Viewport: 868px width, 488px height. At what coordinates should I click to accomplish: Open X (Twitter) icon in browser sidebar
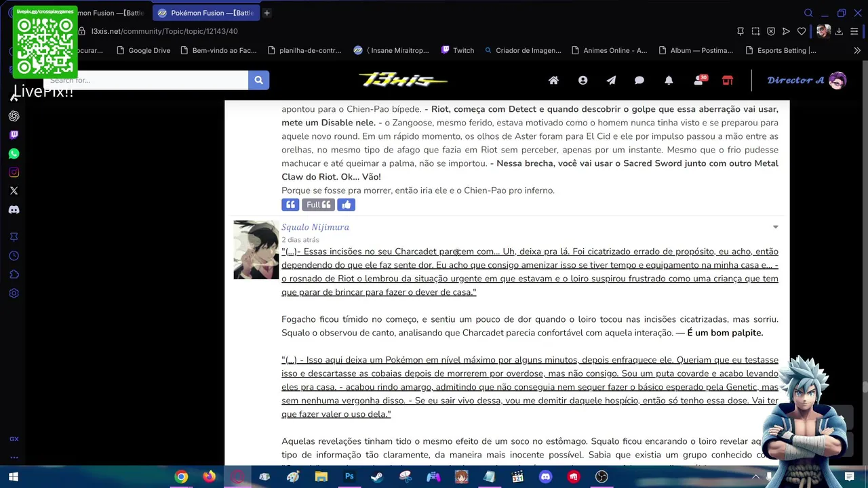pos(14,191)
